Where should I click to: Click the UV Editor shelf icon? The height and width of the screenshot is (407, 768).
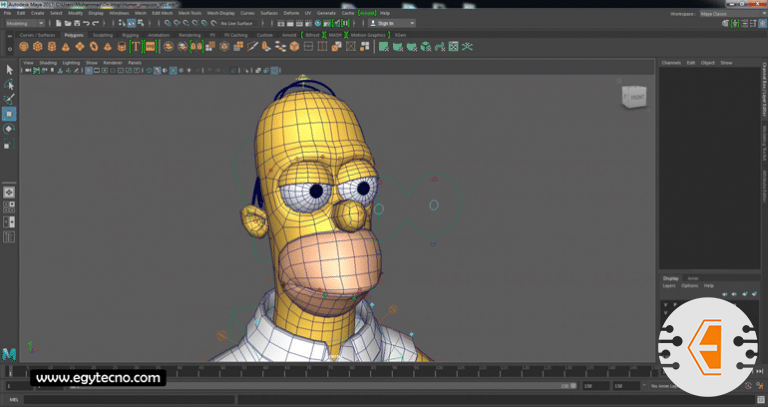[453, 47]
